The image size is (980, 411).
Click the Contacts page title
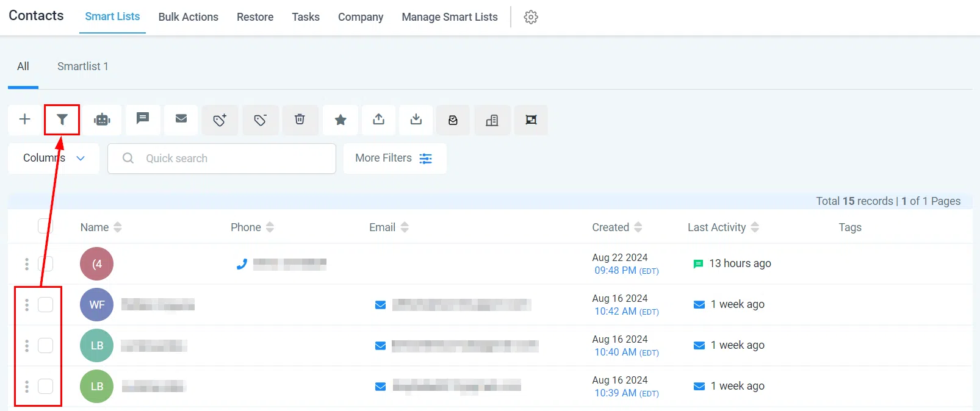[x=36, y=16]
